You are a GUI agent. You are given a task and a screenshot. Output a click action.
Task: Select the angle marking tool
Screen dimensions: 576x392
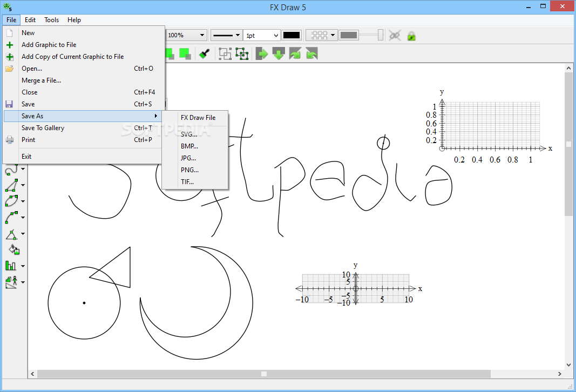click(11, 234)
